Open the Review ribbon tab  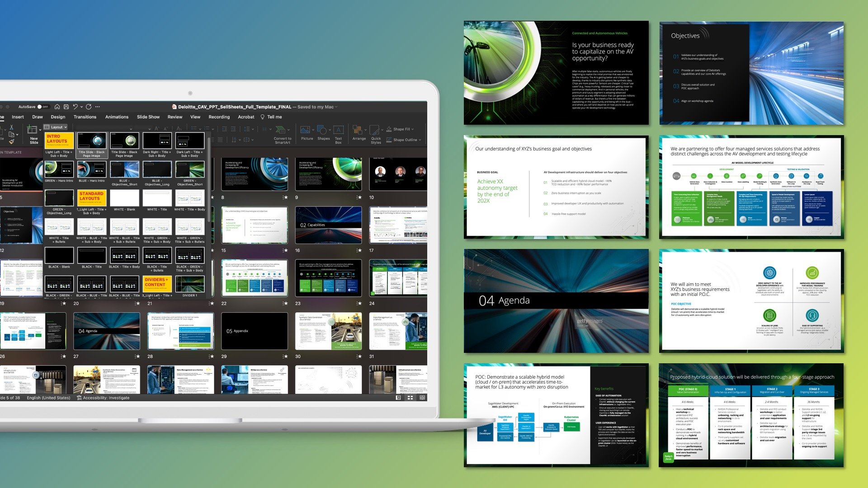(175, 117)
